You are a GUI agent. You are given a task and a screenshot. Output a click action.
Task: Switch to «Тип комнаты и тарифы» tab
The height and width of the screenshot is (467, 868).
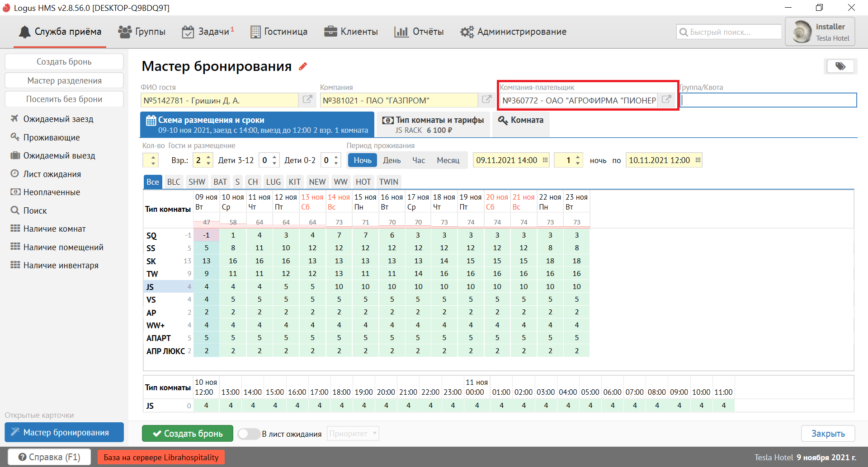tap(433, 125)
